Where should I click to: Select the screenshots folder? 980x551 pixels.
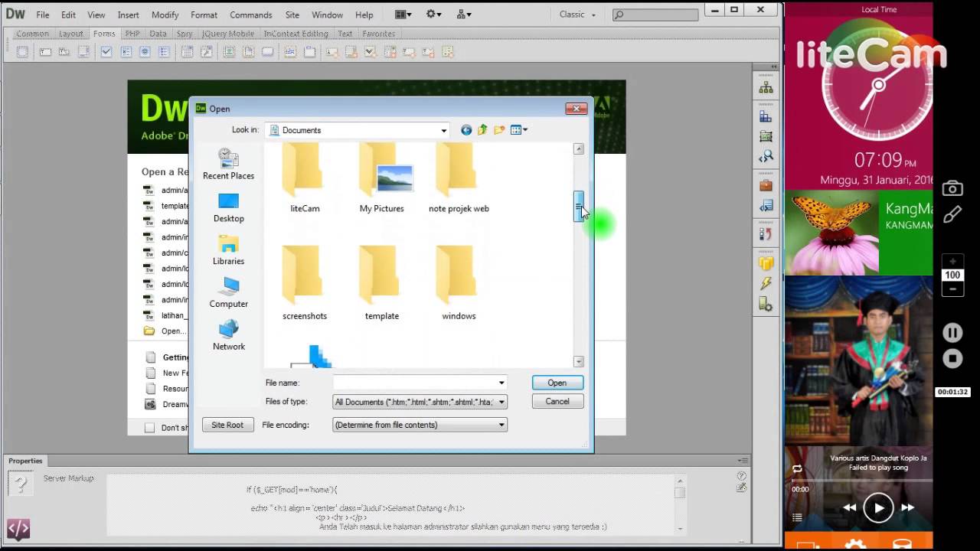(305, 283)
